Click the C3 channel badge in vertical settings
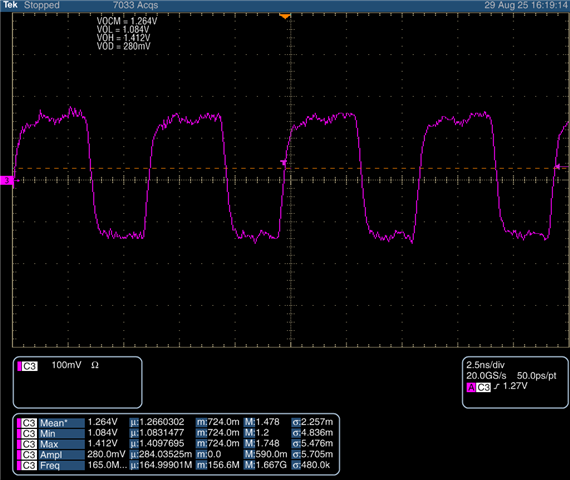 coord(29,366)
